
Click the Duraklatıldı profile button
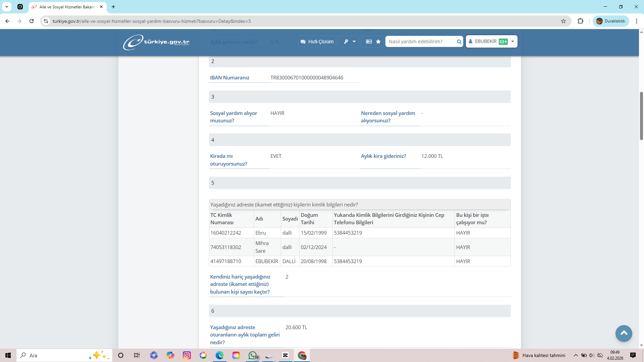[x=610, y=21]
